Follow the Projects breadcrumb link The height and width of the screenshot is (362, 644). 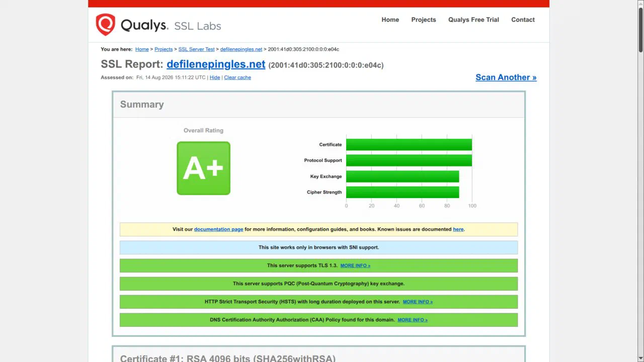click(164, 49)
